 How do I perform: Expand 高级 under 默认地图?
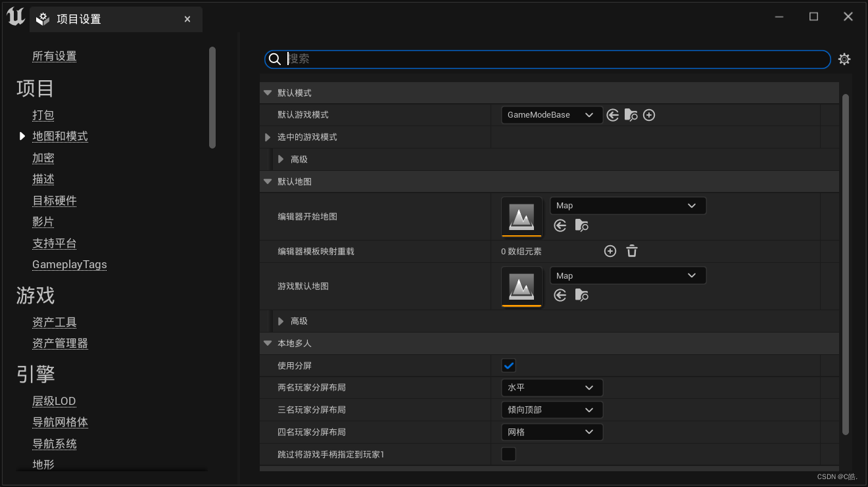click(281, 321)
